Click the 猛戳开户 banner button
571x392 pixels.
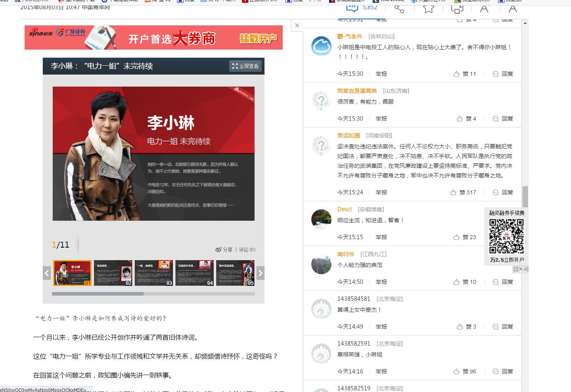[x=258, y=38]
